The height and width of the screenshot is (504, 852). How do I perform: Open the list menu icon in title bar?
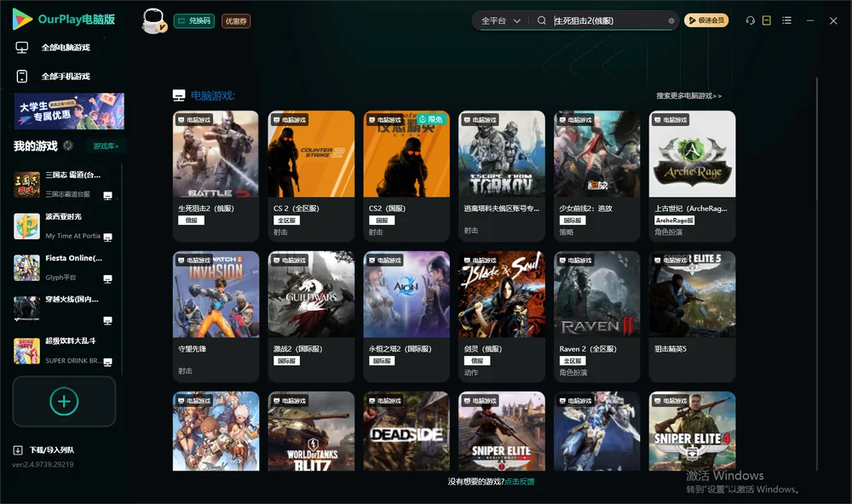pos(786,20)
